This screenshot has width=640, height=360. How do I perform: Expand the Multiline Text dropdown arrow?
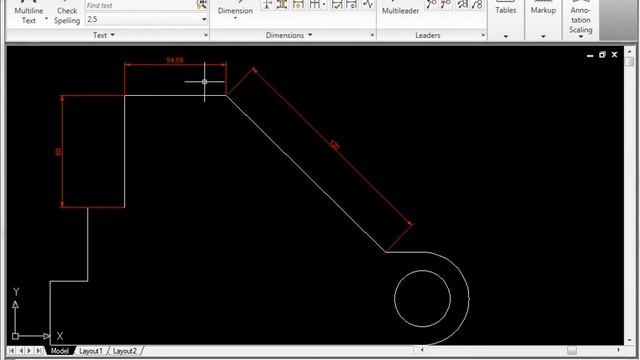coord(46,19)
